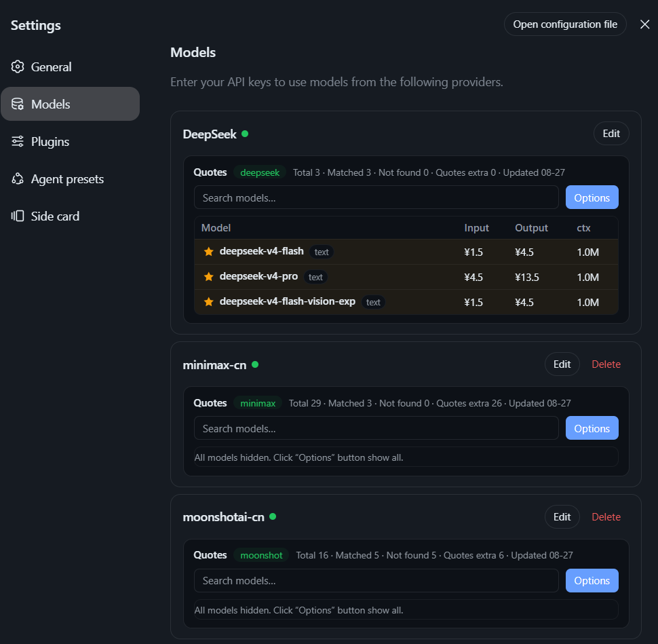Delete the minimax-cn provider
The width and height of the screenshot is (658, 644).
pos(606,364)
